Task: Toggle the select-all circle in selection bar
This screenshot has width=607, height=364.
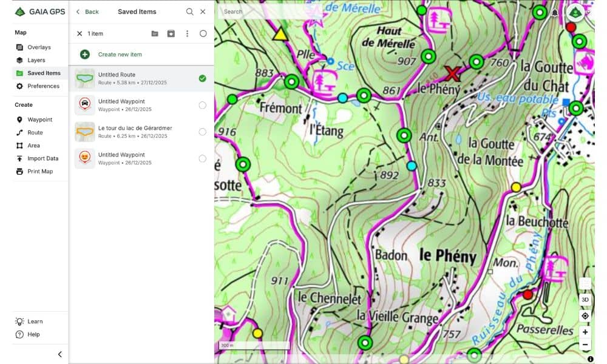Action: pyautogui.click(x=203, y=34)
